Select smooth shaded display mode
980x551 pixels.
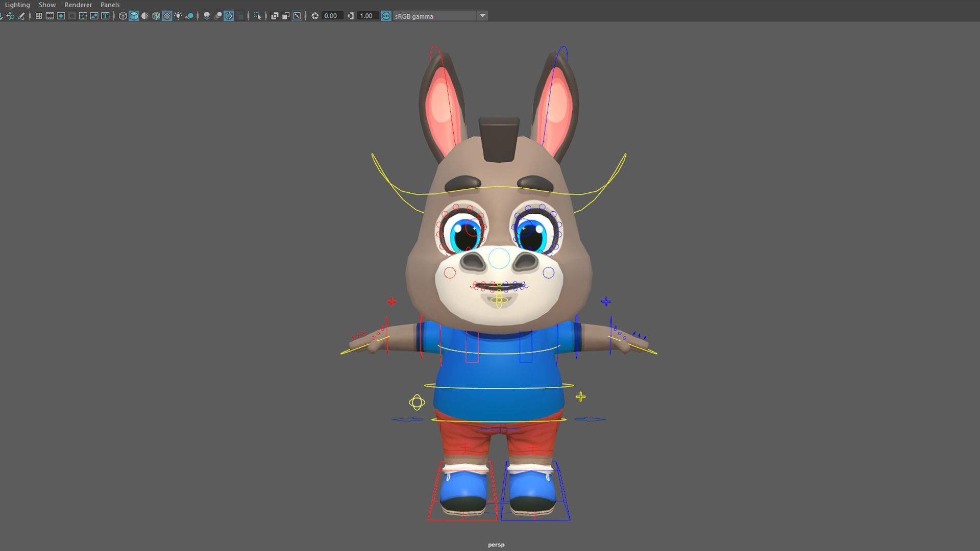click(133, 15)
